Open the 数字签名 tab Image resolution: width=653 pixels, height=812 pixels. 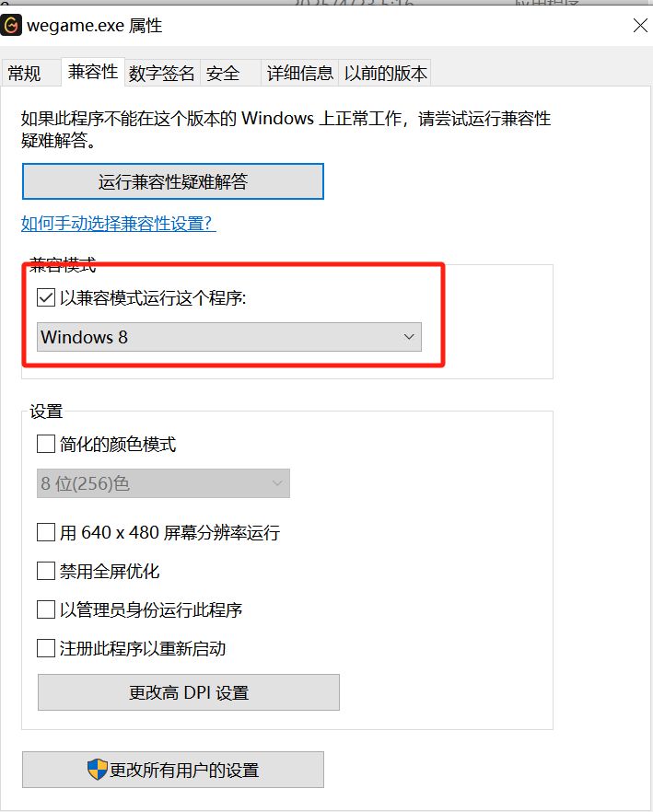pos(162,74)
